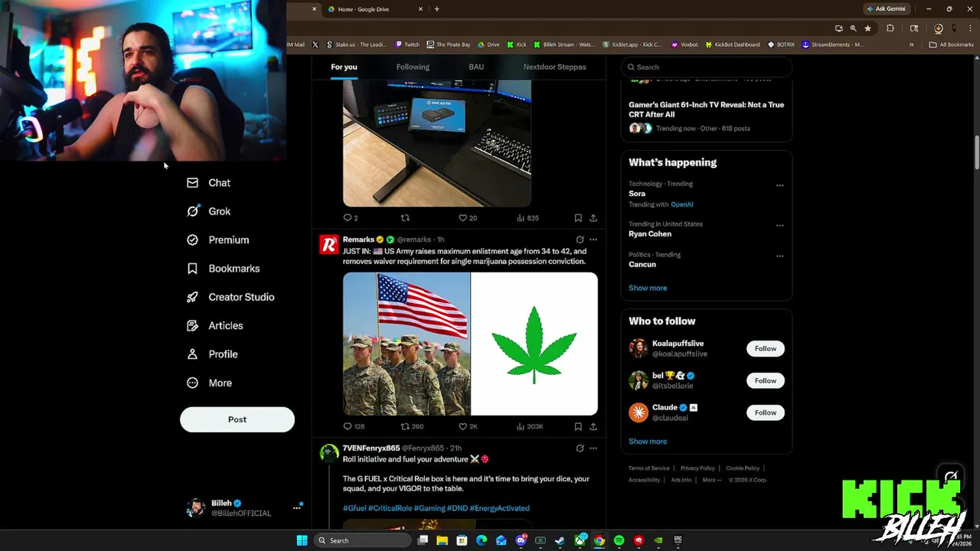Share the desk setup post
The width and height of the screenshot is (980, 551).
593,218
